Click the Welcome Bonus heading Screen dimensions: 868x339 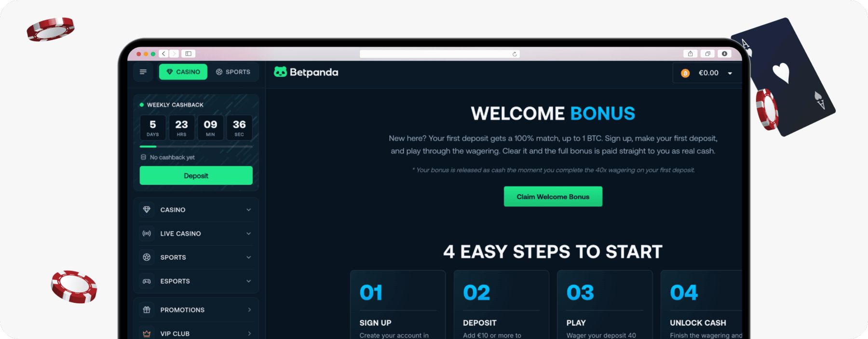click(x=553, y=113)
